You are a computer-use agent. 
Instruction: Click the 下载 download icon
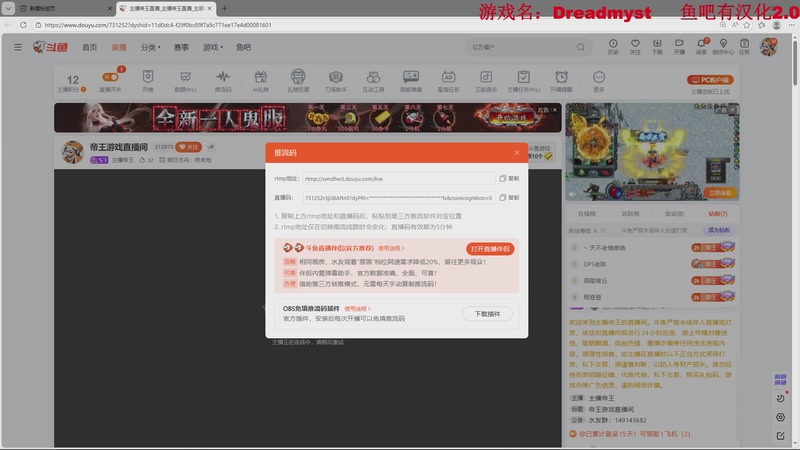657,46
